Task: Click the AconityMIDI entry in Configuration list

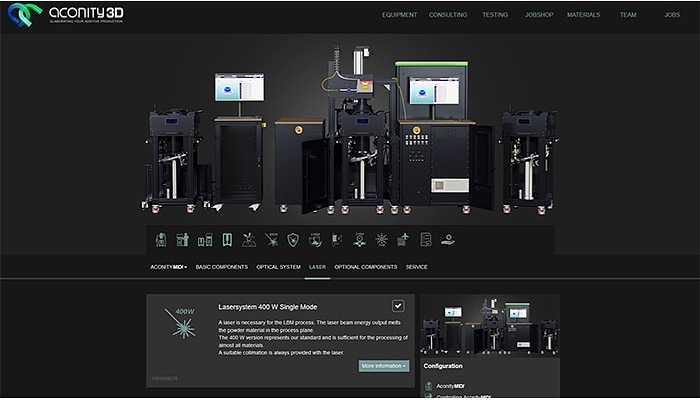Action: [450, 386]
